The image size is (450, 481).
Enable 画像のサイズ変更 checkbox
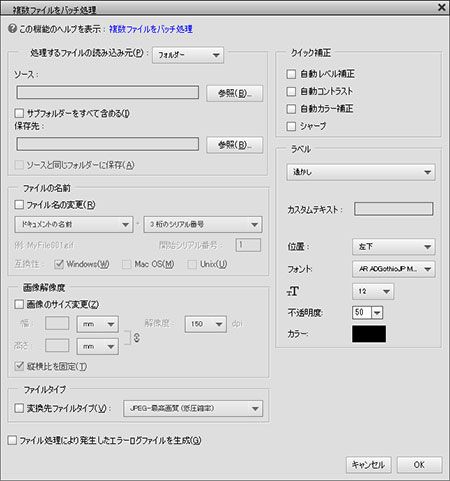click(19, 304)
